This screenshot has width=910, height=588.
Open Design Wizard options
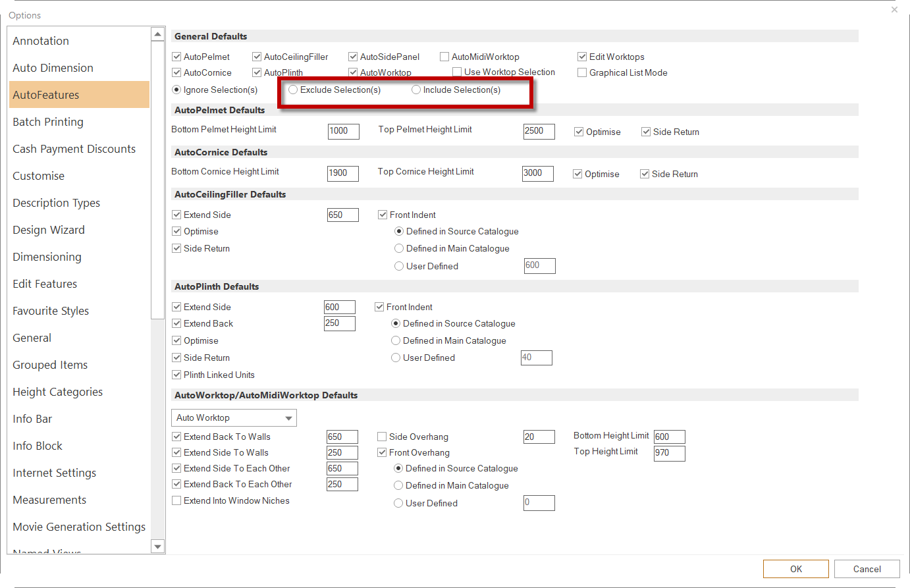click(79, 230)
